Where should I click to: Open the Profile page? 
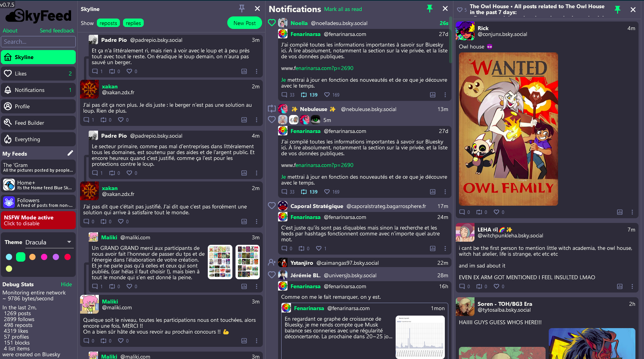pyautogui.click(x=38, y=106)
